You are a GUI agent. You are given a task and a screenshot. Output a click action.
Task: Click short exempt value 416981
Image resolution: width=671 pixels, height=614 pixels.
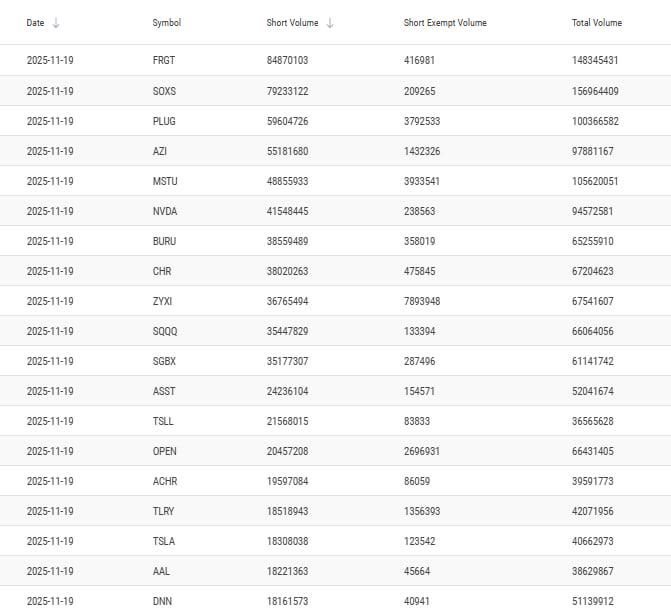[x=419, y=60]
